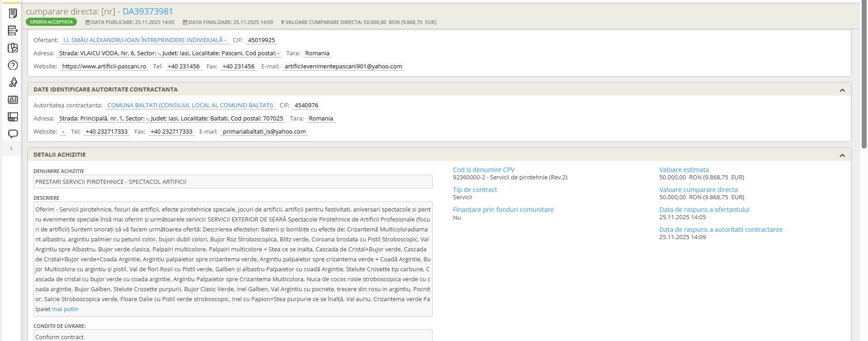The image size is (868, 341).
Task: Open the catalog checkmark sidebar icon
Action: point(13,48)
